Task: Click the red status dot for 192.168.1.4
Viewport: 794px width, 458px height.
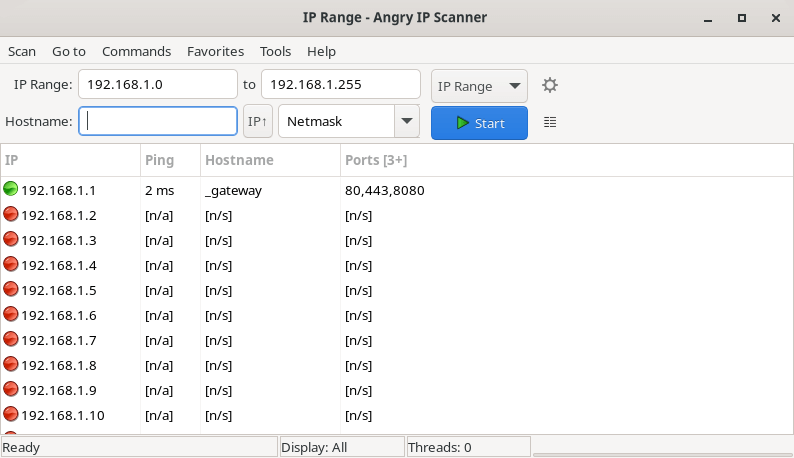Action: (10, 264)
